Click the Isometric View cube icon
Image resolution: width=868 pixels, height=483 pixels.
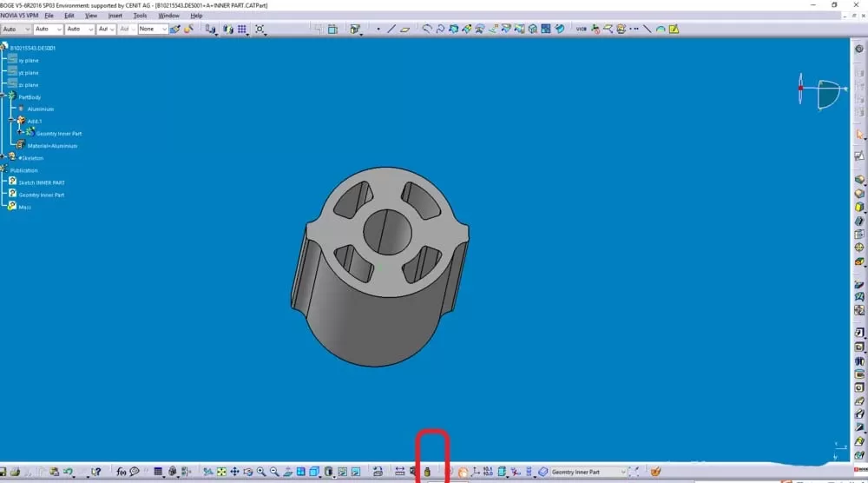[x=314, y=472]
